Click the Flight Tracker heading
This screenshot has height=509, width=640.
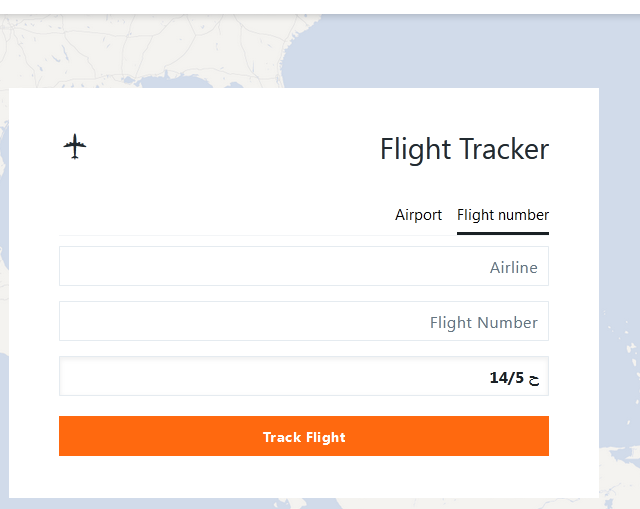point(464,149)
